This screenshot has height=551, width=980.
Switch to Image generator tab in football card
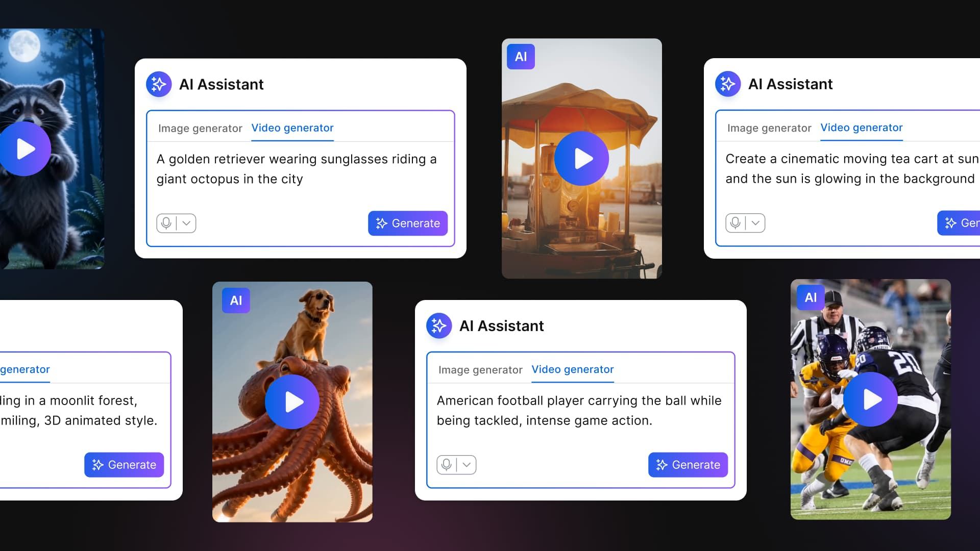coord(480,370)
